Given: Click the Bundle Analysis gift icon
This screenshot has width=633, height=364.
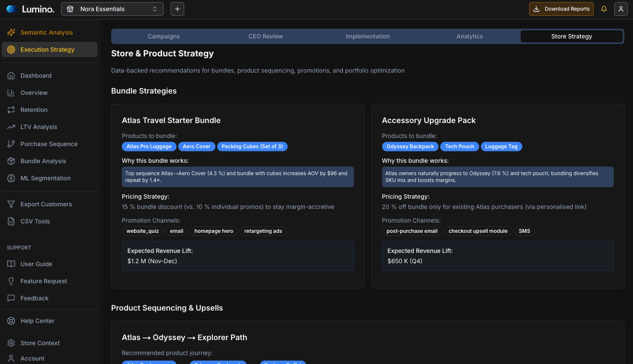Looking at the screenshot, I should (x=12, y=161).
